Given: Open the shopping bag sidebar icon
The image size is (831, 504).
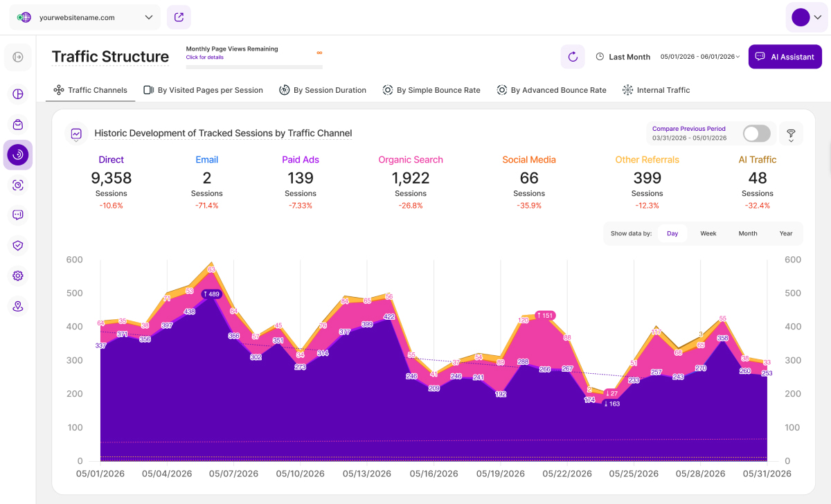Looking at the screenshot, I should tap(18, 125).
